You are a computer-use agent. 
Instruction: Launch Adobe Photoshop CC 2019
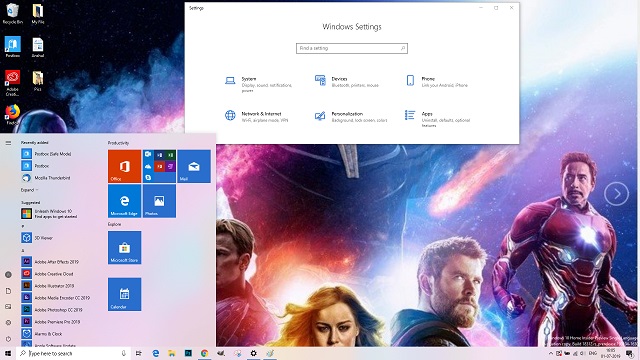(x=51, y=310)
